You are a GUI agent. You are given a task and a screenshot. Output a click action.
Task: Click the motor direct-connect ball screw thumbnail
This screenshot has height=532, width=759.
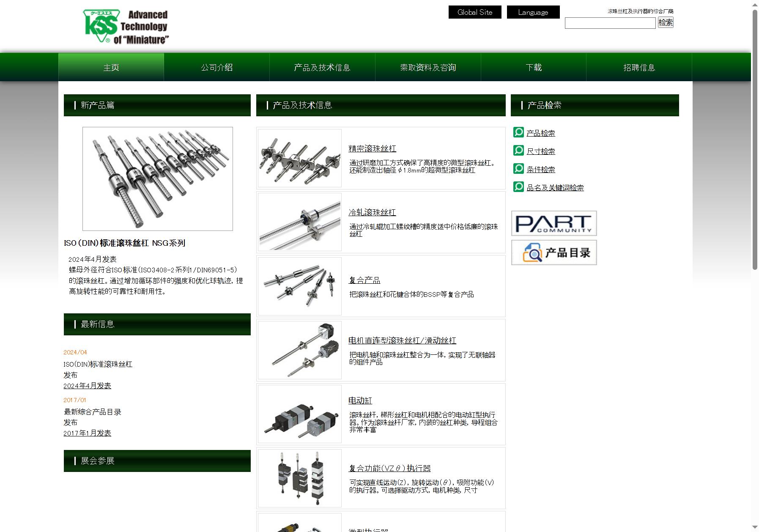(300, 350)
